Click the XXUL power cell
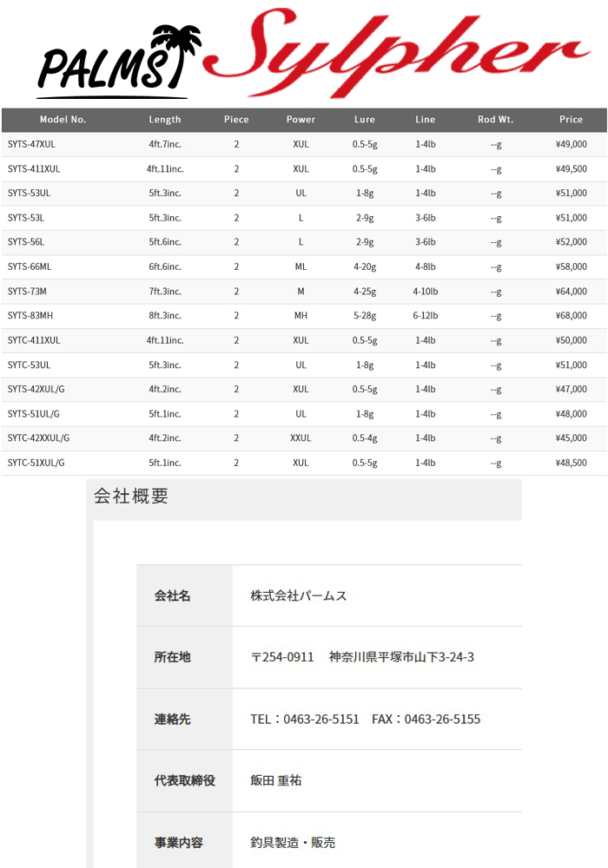This screenshot has height=868, width=608. 301,437
